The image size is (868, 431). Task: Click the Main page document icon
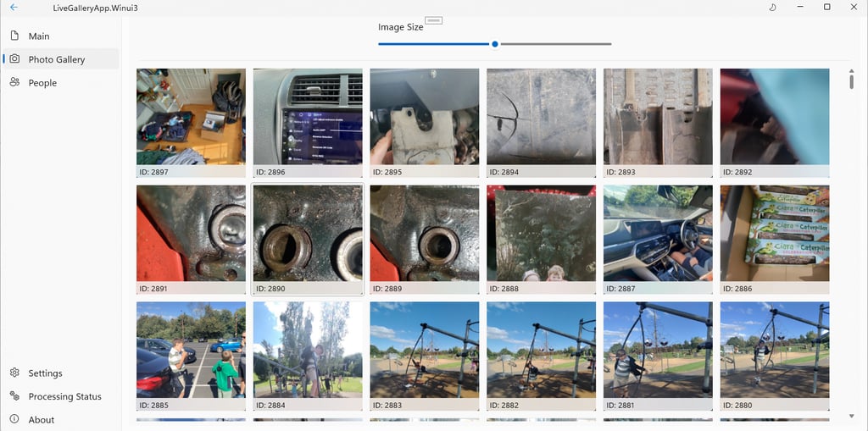click(x=15, y=36)
